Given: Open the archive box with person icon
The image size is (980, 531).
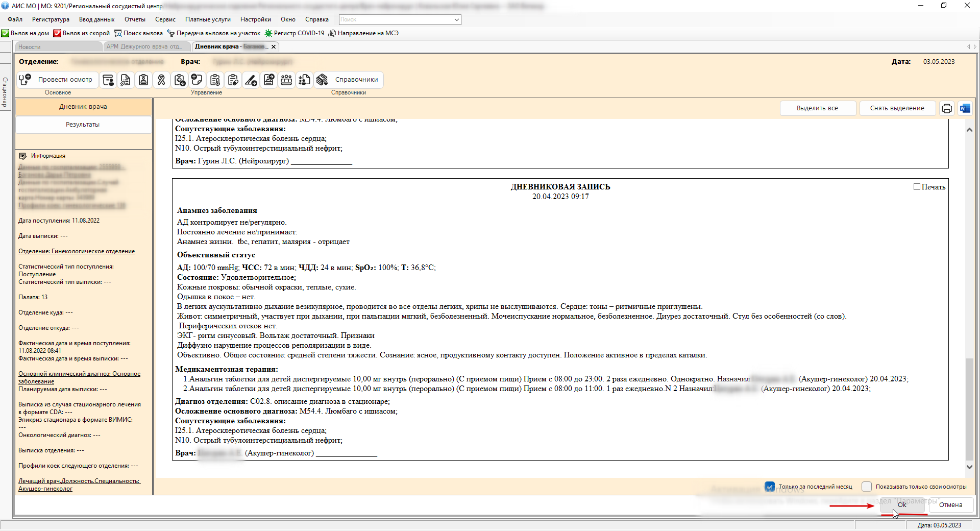Looking at the screenshot, I should 108,80.
